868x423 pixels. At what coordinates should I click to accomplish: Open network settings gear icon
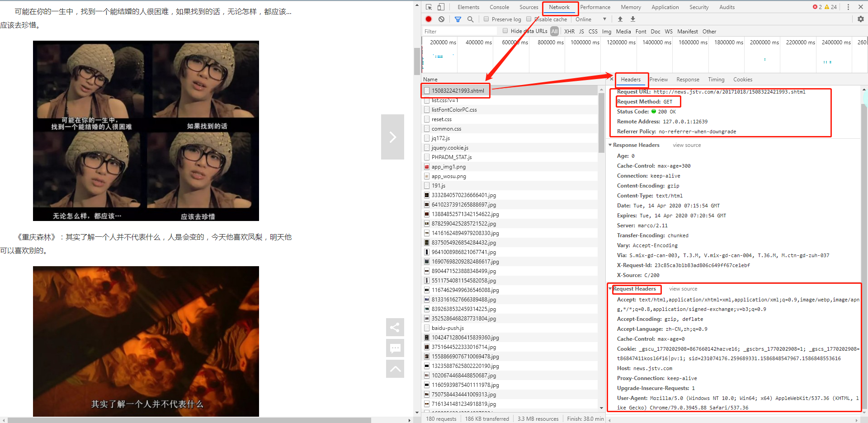[x=861, y=19]
